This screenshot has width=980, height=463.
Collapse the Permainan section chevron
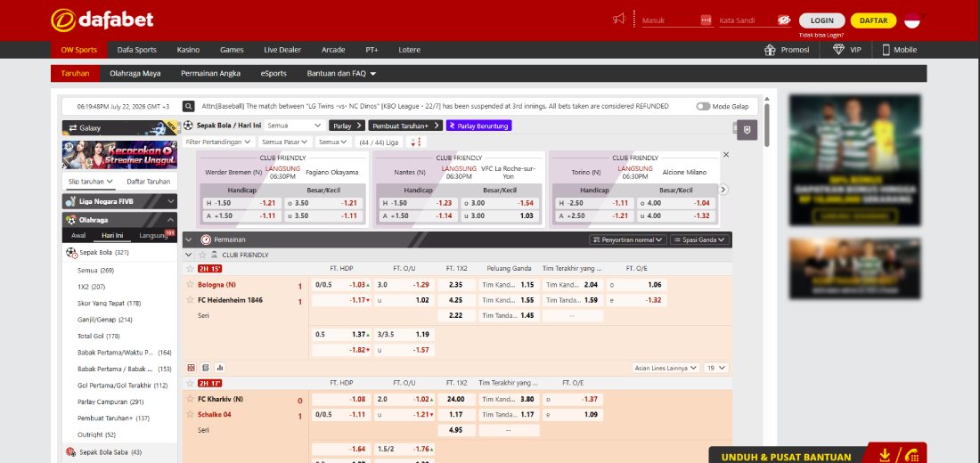(x=189, y=240)
